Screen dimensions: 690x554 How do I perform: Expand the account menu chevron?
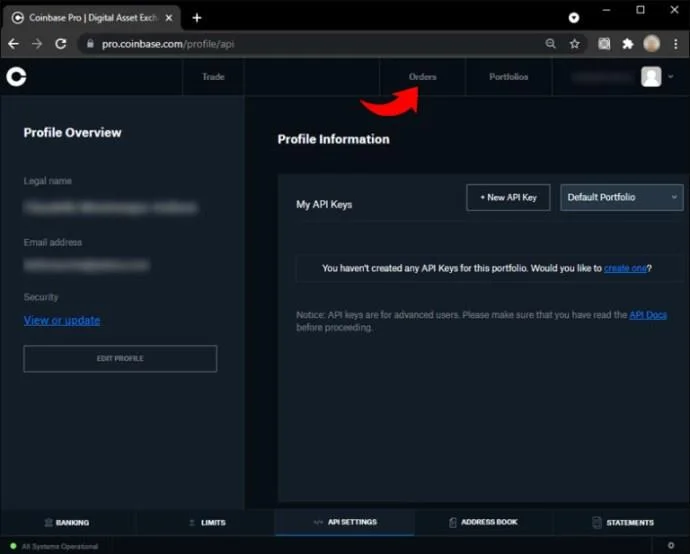[671, 77]
